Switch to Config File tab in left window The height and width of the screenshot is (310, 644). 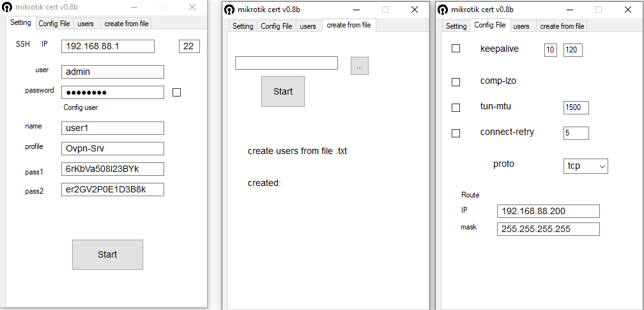(54, 24)
